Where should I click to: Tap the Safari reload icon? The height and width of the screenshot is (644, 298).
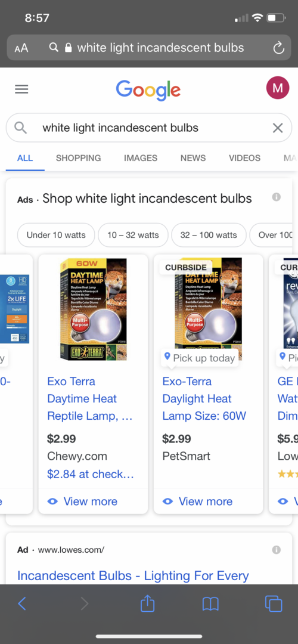click(279, 48)
